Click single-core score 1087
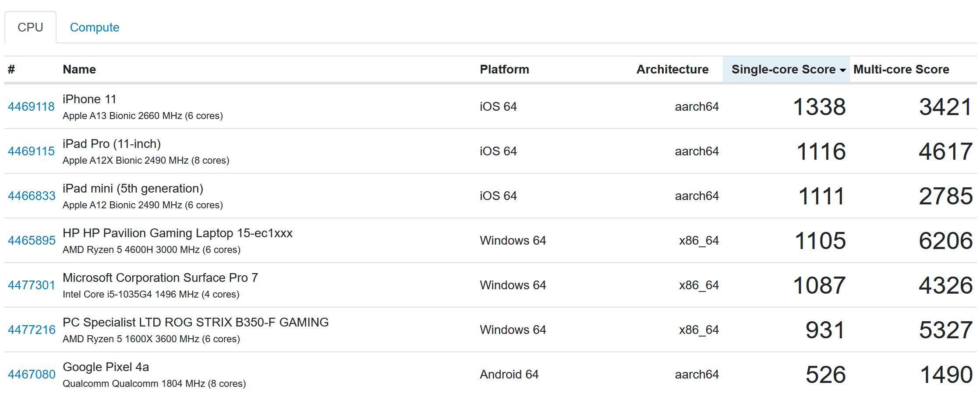This screenshot has width=980, height=400. pos(819,285)
